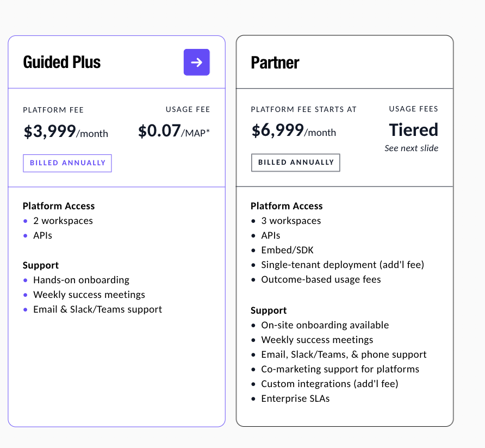Click the $0.07/MAP usage fee
The height and width of the screenshot is (448, 485).
[173, 132]
